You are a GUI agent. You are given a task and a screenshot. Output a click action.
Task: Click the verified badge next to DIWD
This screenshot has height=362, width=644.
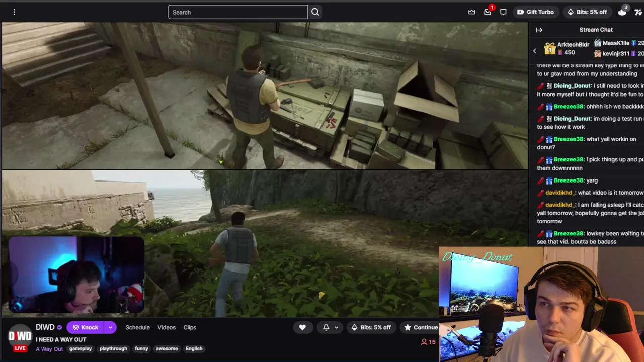59,328
